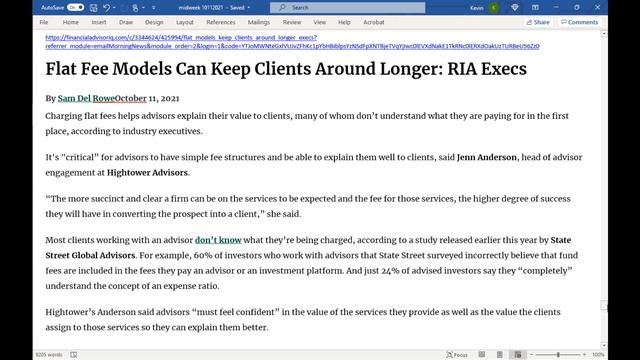Click the vertical scrollbar up arrow

(x=604, y=34)
